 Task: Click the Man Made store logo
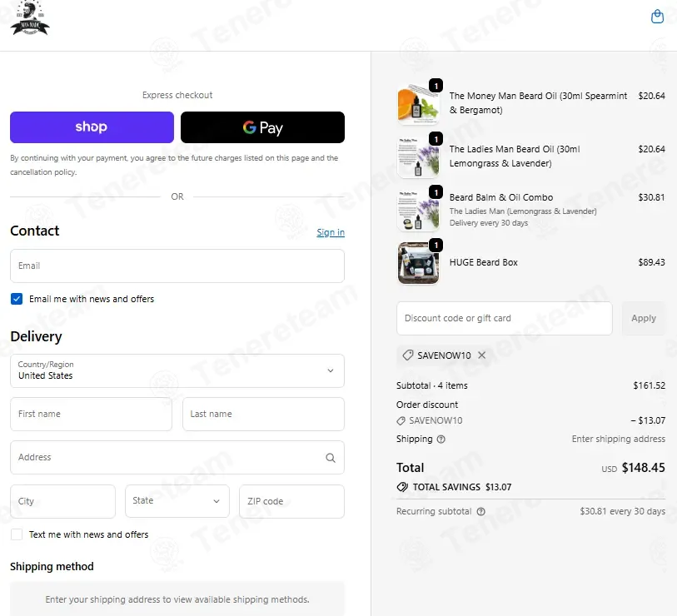click(30, 17)
